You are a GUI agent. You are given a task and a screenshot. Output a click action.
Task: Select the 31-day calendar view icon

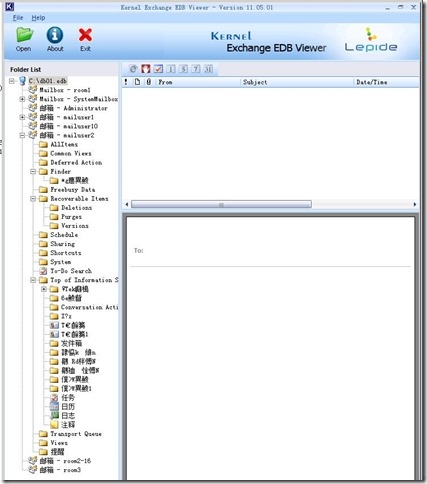tap(208, 69)
